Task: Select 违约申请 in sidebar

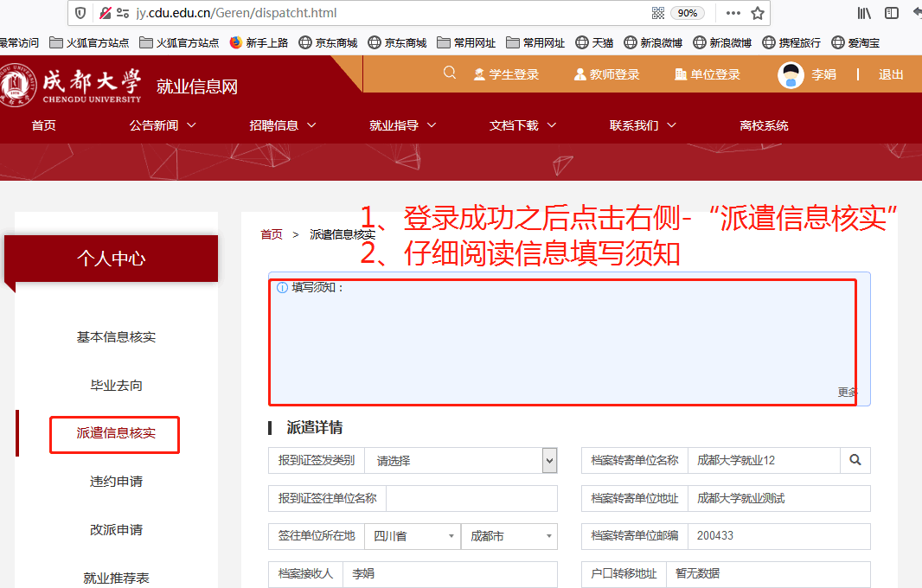Action: pyautogui.click(x=117, y=482)
